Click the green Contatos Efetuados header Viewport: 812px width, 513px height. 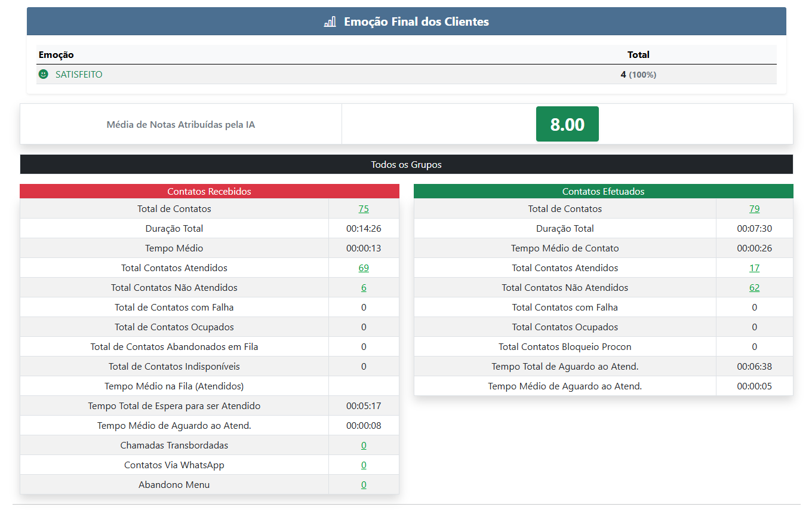(x=603, y=192)
